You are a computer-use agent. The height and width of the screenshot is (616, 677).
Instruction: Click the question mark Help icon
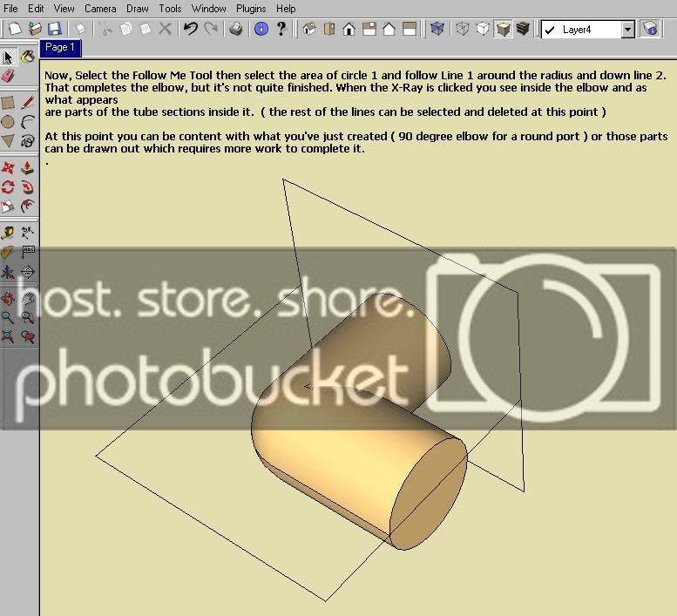coord(281,29)
